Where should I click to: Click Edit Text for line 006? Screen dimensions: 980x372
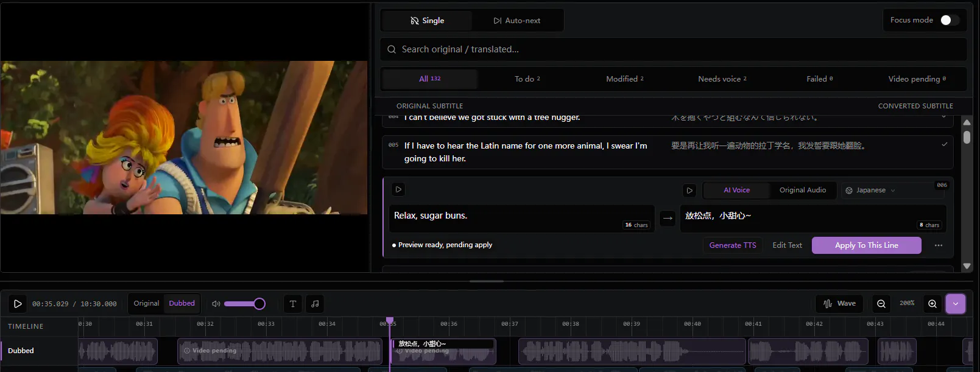(788, 245)
